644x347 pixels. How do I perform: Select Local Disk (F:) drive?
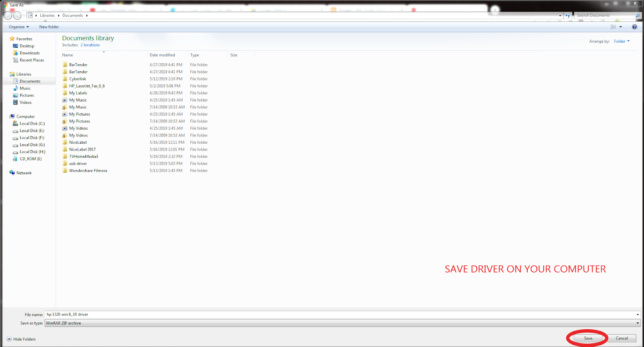[x=32, y=138]
